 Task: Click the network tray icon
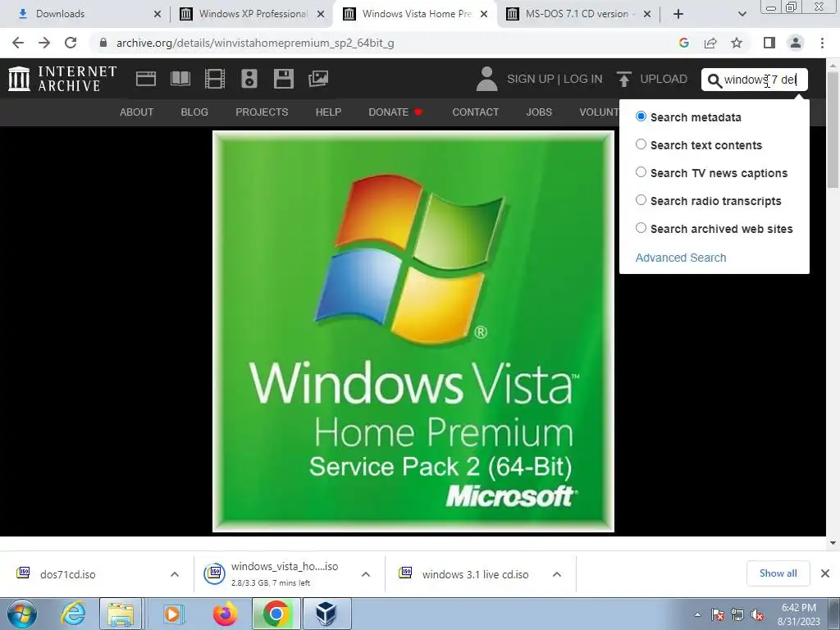tap(737, 615)
